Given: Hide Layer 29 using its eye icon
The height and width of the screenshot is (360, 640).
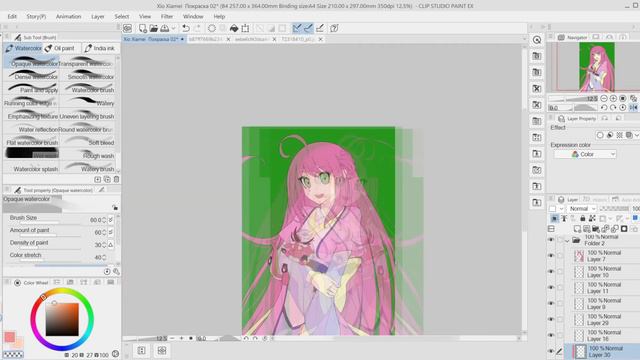Looking at the screenshot, I should (551, 319).
